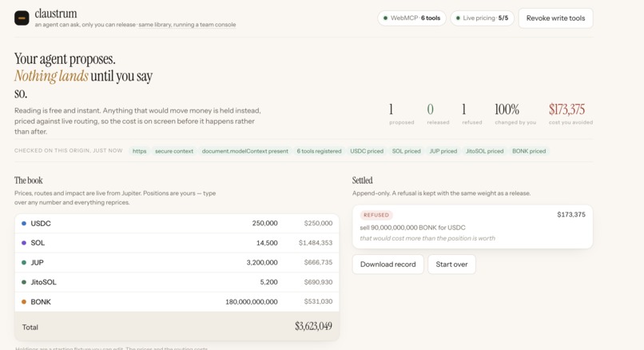The height and width of the screenshot is (350, 644).
Task: Select the https check chip
Action: coord(139,151)
